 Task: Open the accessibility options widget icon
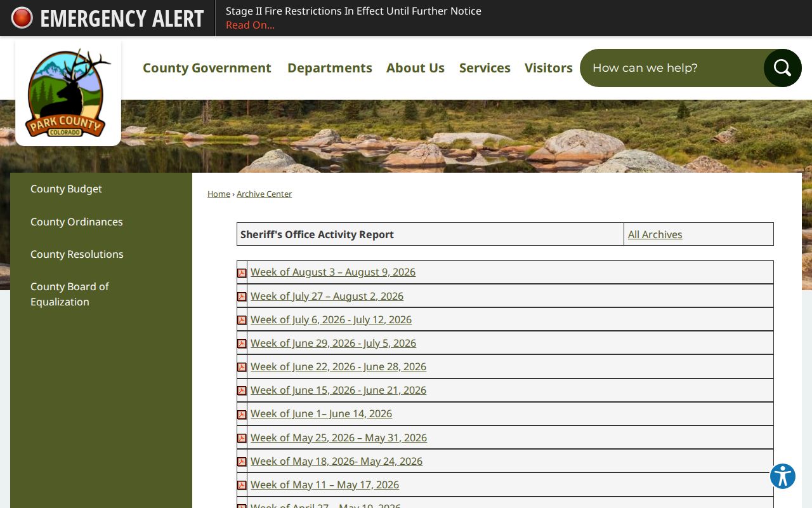[x=783, y=476]
